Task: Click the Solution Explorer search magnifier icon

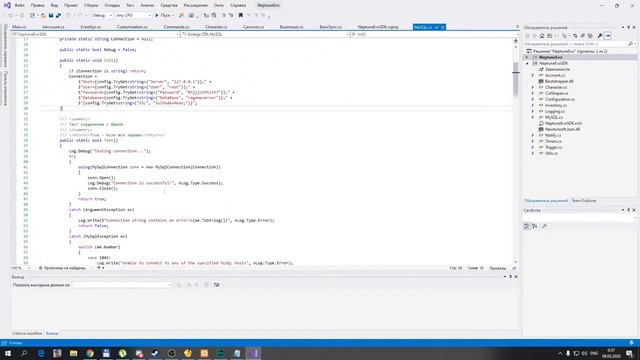Action: tap(631, 44)
